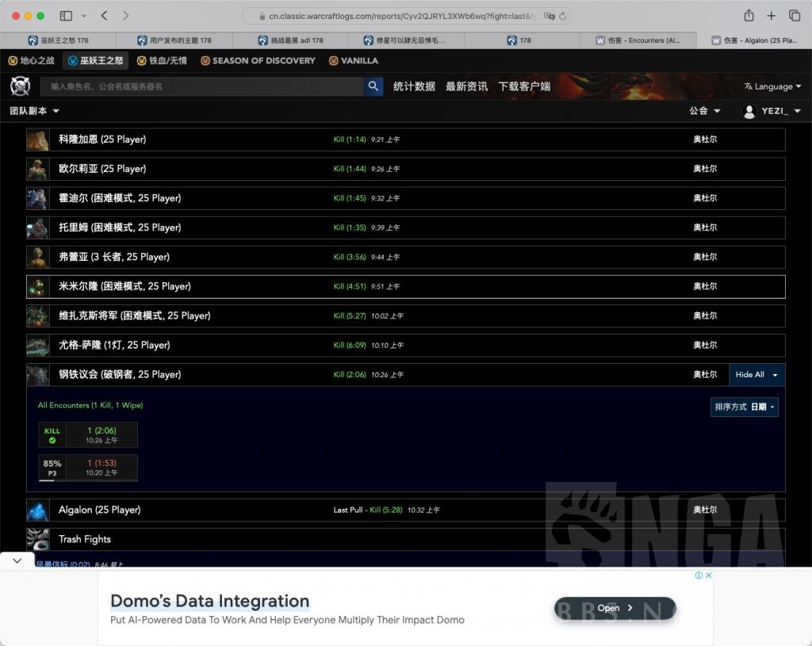
Task: Click the search input for character name
Action: pyautogui.click(x=202, y=86)
